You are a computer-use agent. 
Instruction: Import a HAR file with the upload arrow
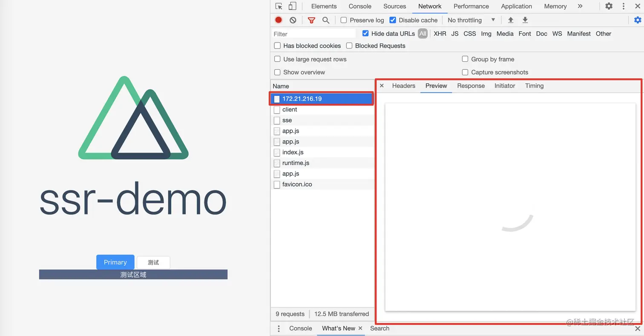pyautogui.click(x=511, y=20)
